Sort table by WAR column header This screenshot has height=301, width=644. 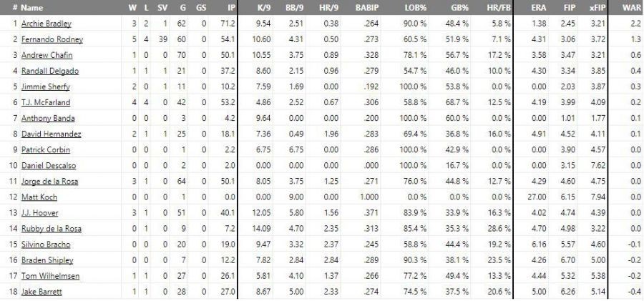[633, 7]
